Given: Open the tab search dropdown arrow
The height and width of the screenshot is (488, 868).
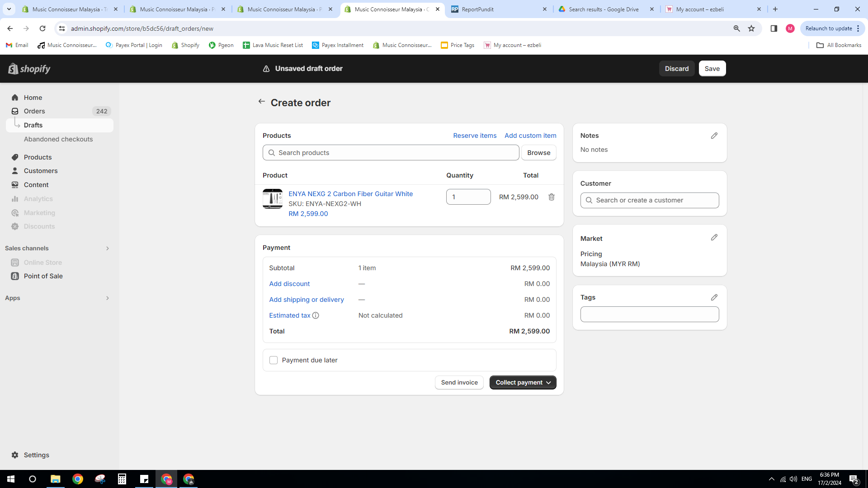Looking at the screenshot, I should click(x=9, y=9).
